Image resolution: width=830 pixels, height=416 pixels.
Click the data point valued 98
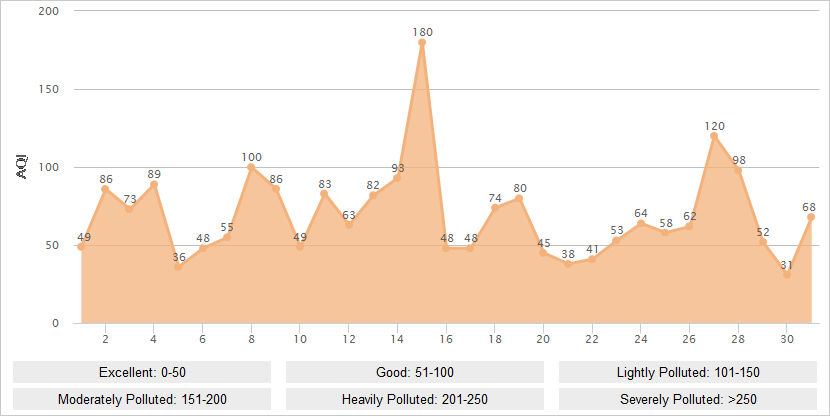coord(738,170)
